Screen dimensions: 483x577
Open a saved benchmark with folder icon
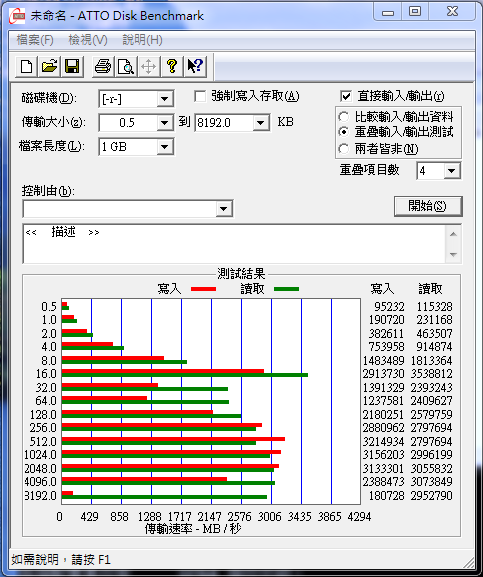pos(49,67)
